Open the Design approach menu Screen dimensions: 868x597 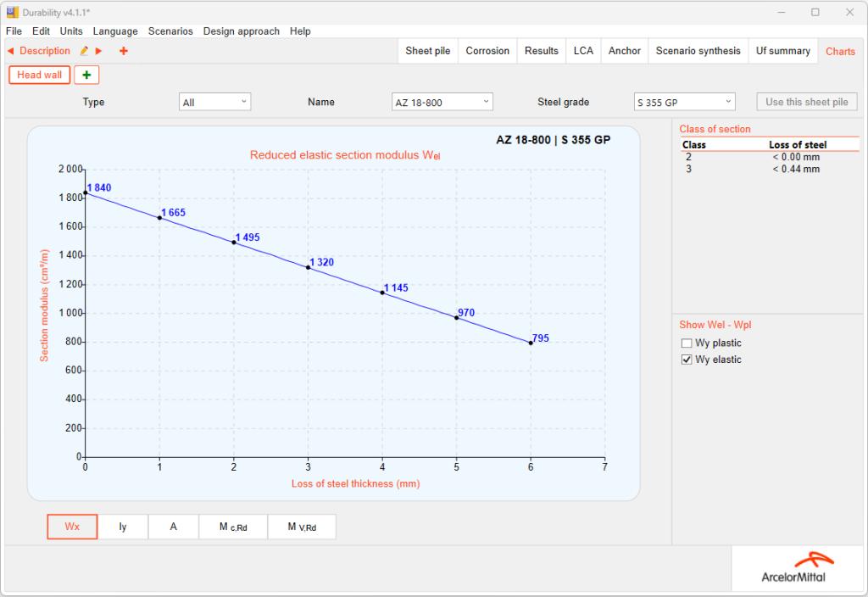pyautogui.click(x=242, y=31)
